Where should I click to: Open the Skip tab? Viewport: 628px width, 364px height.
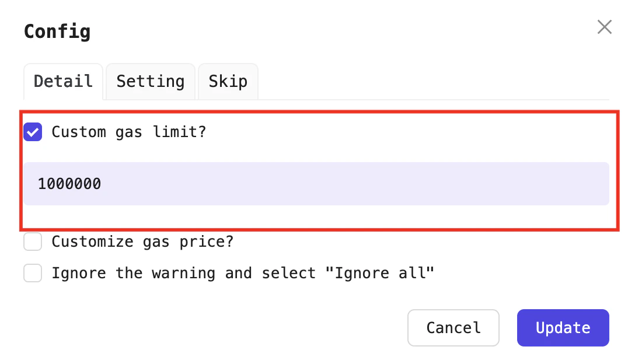click(x=228, y=81)
